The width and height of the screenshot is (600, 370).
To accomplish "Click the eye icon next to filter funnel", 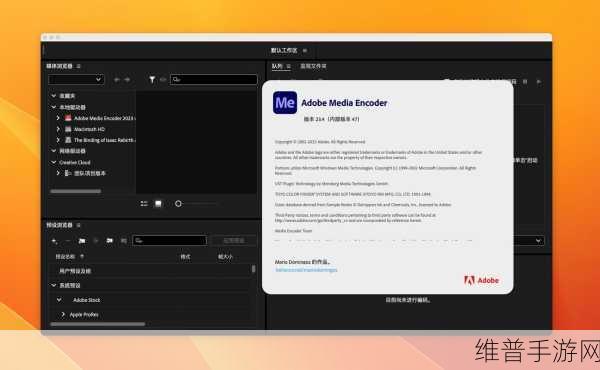I will (x=163, y=80).
